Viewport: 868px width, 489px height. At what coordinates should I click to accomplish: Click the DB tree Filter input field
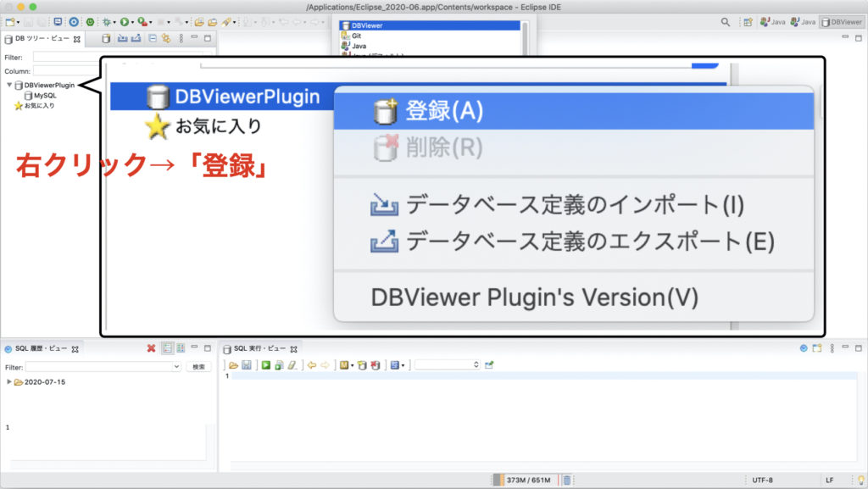point(66,57)
